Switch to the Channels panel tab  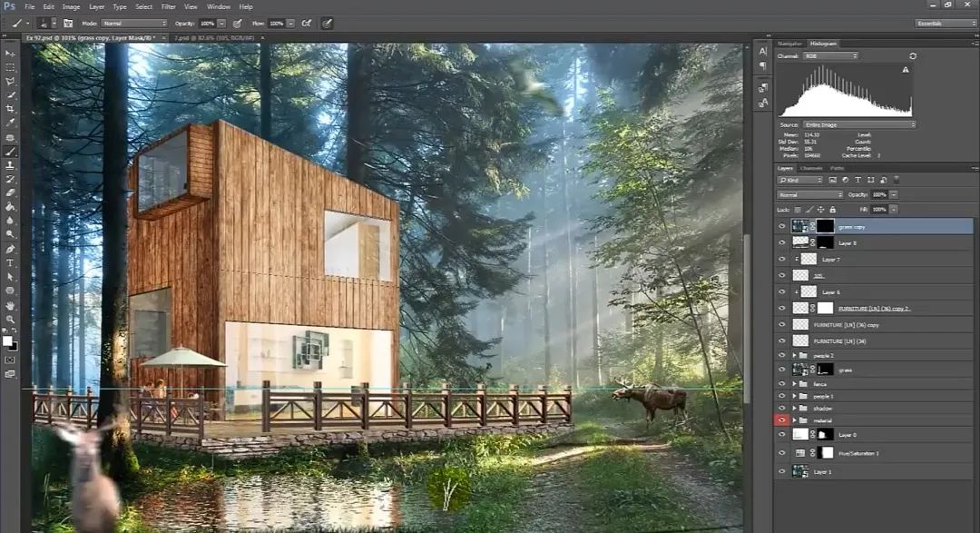click(811, 168)
